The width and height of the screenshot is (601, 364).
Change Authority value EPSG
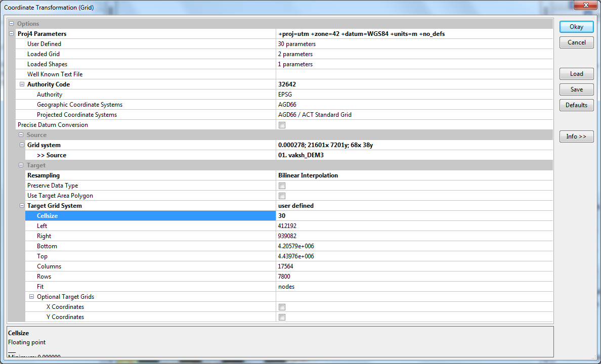414,95
